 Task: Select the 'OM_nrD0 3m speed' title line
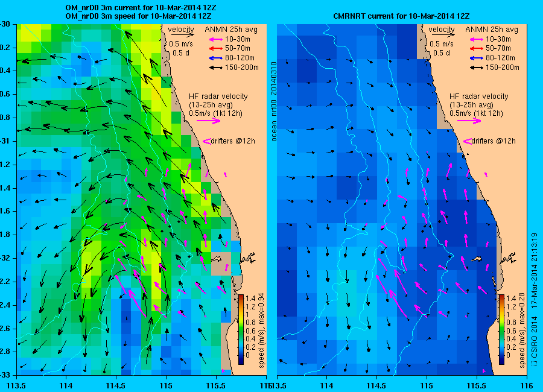(x=139, y=16)
